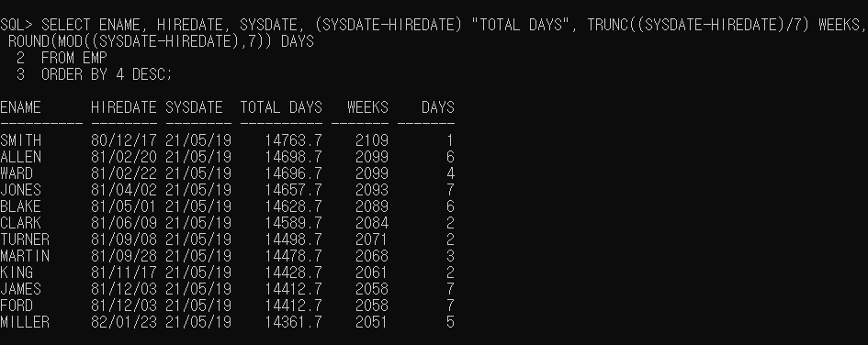Image resolution: width=868 pixels, height=345 pixels.
Task: Click hire date 81/05/01
Action: [x=124, y=206]
